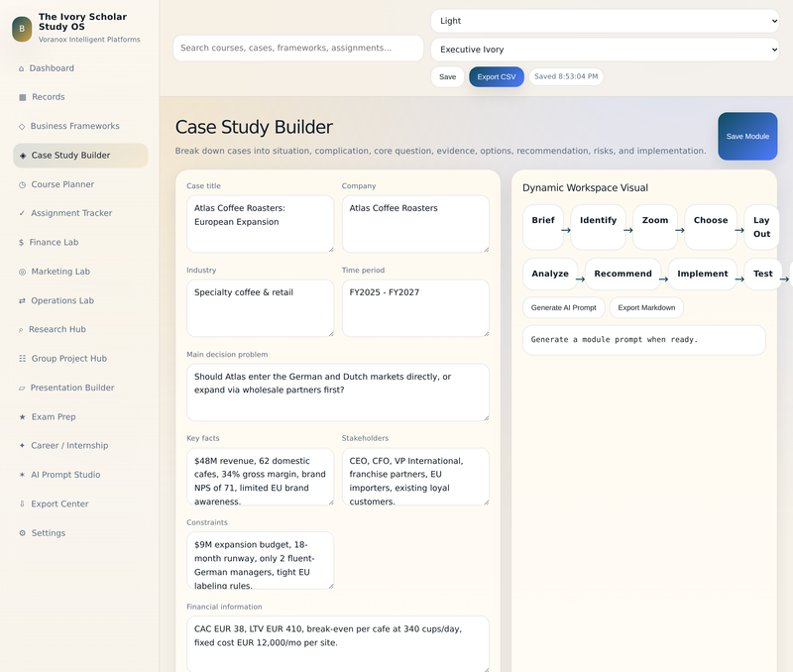Select the Analyze workflow step
This screenshot has height=672, width=793.
click(550, 275)
